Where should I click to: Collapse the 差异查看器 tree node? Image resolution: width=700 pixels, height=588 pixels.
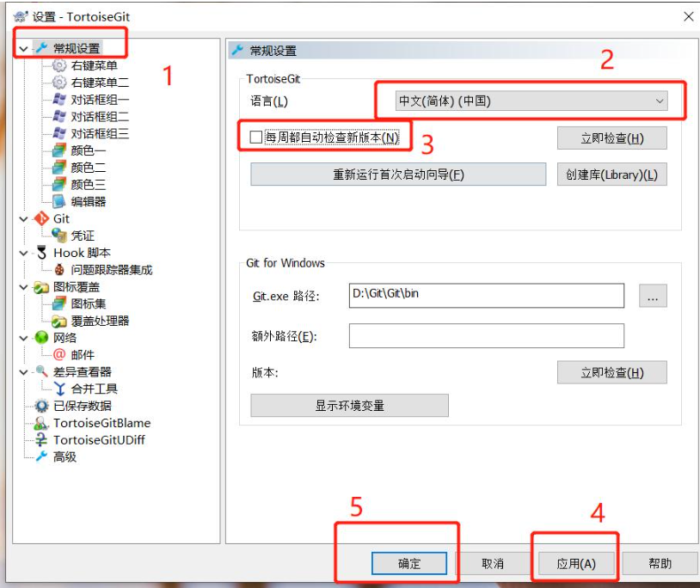[x=23, y=372]
